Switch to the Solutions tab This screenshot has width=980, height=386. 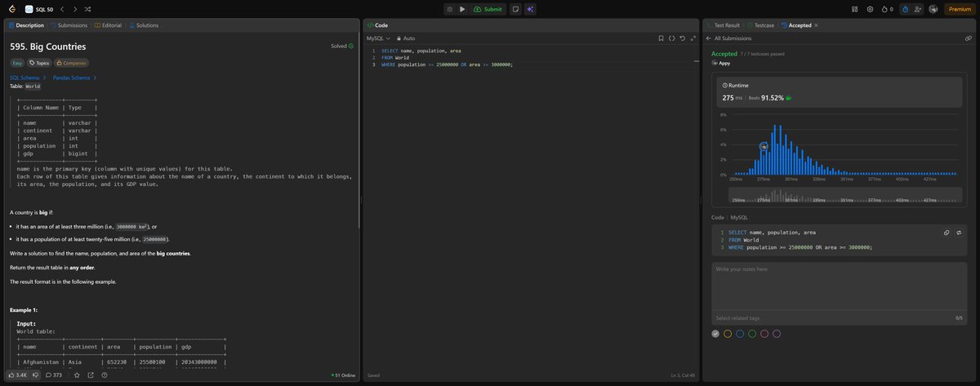click(144, 25)
